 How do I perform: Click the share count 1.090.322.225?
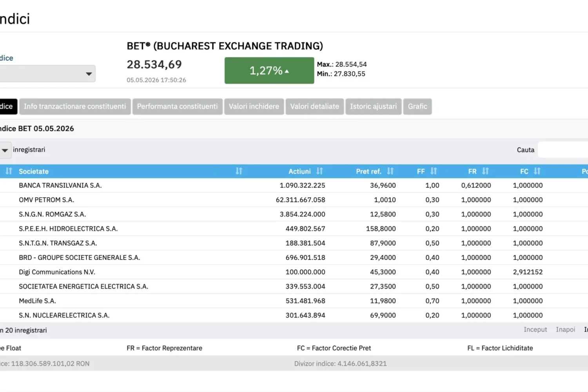tap(303, 185)
